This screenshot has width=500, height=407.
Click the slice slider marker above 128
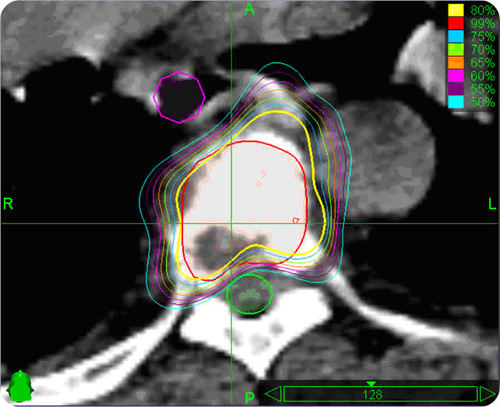(x=371, y=384)
